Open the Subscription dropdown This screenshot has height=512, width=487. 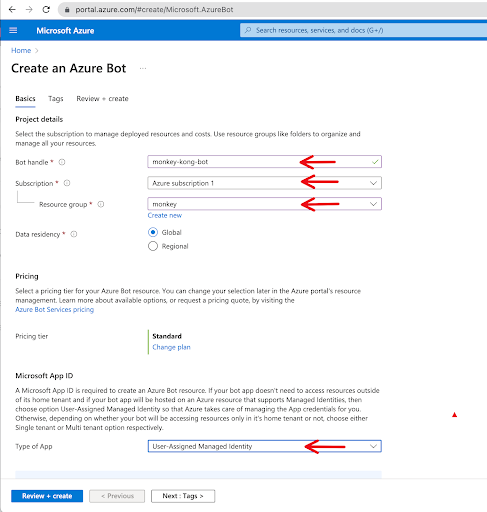point(264,183)
